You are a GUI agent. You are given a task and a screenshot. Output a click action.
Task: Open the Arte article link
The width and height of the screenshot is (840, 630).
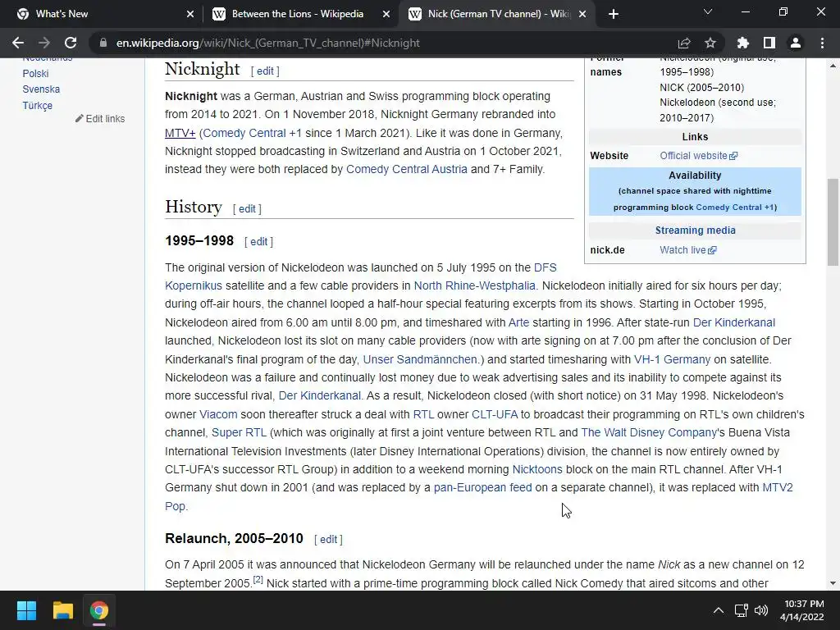(x=518, y=322)
